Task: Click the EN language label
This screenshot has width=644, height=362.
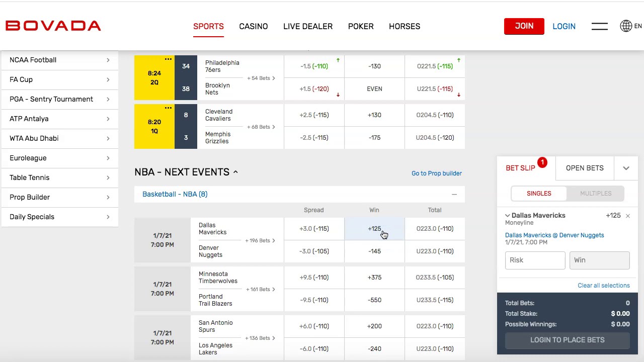Action: pyautogui.click(x=638, y=26)
